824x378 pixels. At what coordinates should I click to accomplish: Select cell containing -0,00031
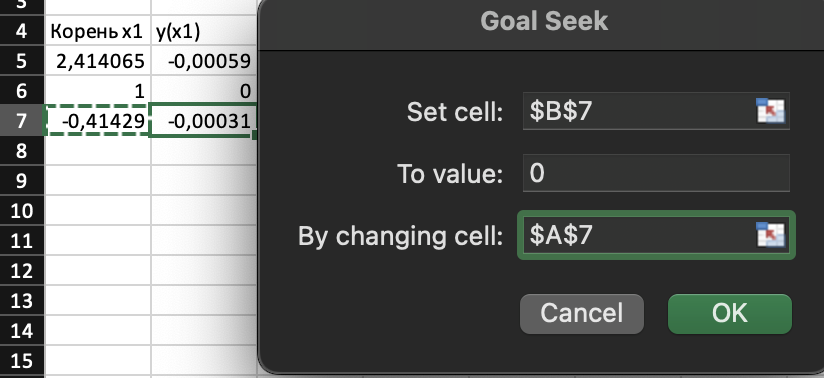[x=204, y=121]
